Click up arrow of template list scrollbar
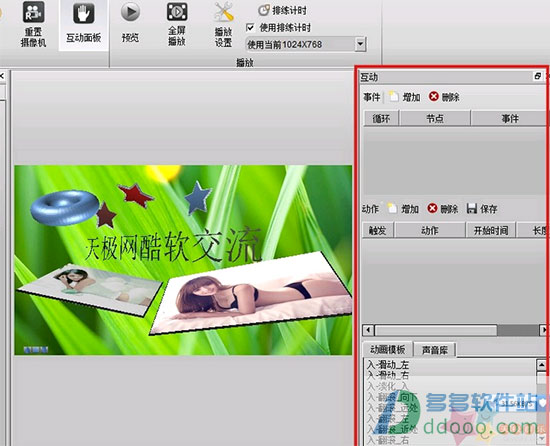Viewport: 550px width, 446px height. click(542, 365)
